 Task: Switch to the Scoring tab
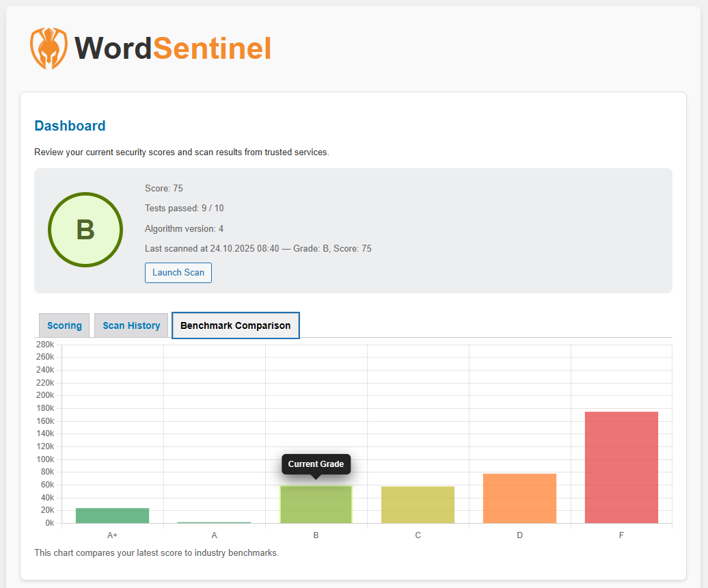[x=64, y=325]
